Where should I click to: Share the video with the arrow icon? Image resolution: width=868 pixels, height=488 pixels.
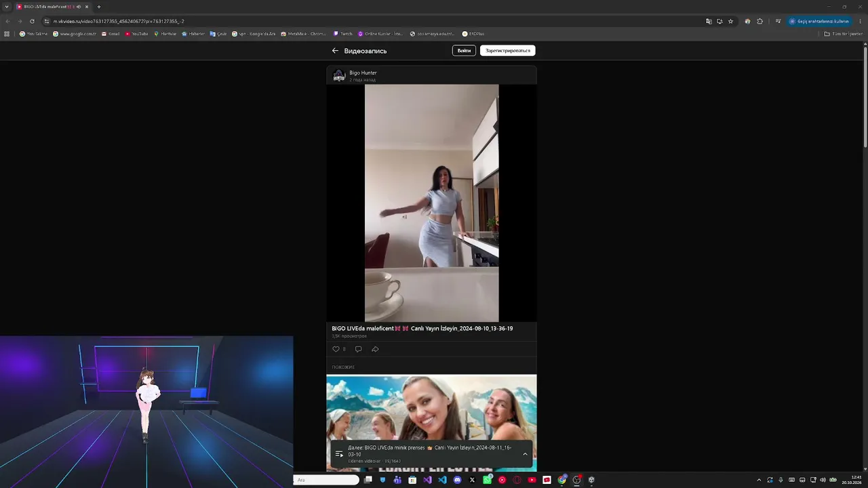(375, 349)
